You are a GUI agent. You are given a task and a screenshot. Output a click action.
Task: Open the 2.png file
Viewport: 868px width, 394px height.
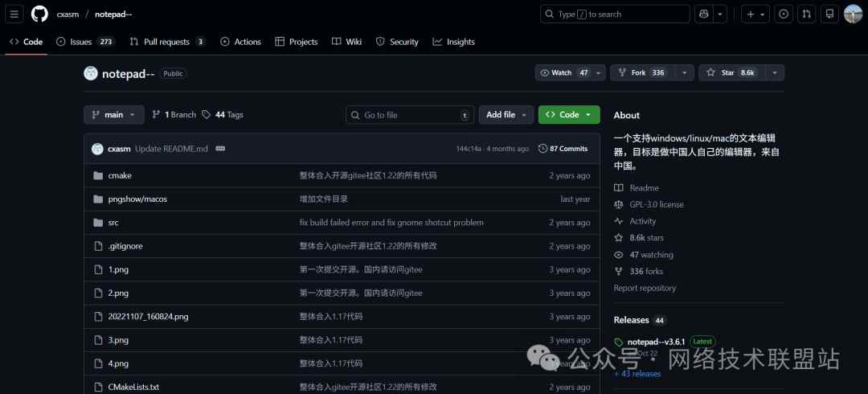(x=118, y=293)
